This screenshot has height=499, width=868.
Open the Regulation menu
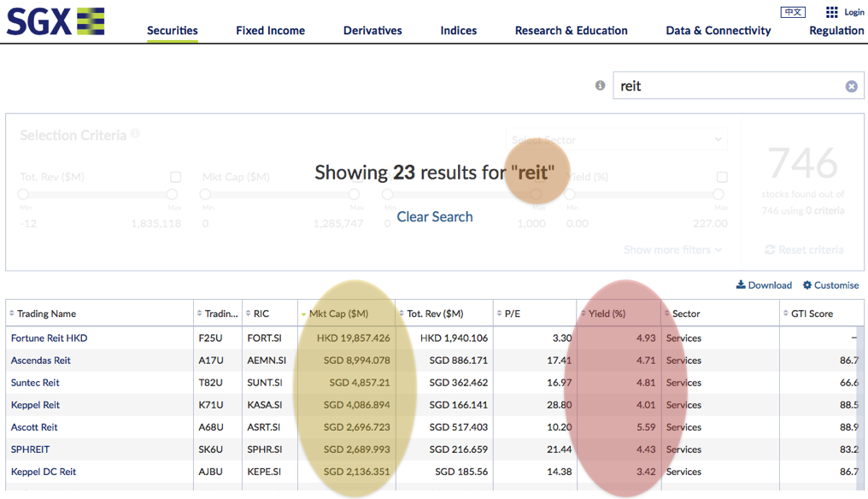click(836, 31)
